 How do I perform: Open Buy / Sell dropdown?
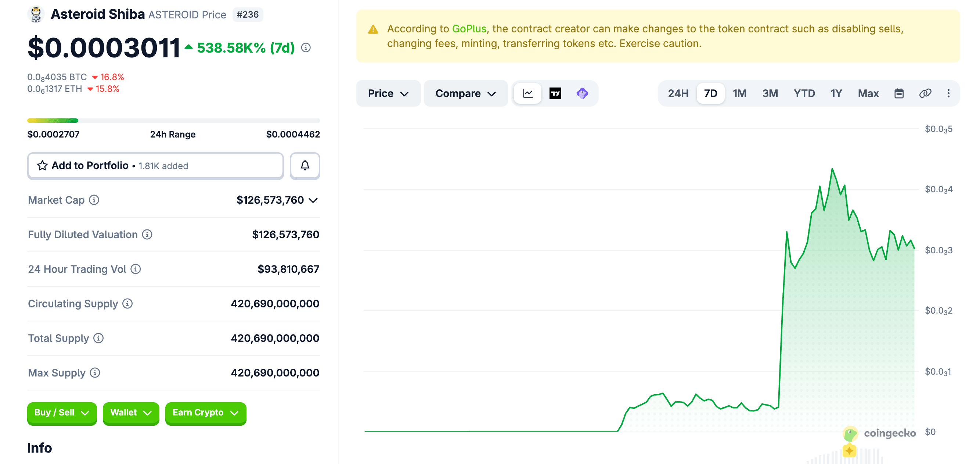click(x=62, y=413)
